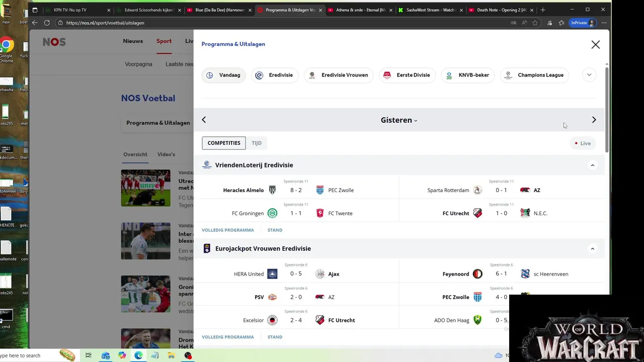Image resolution: width=644 pixels, height=362 pixels.
Task: Click the Heracles Almelo club logo
Action: (272, 190)
